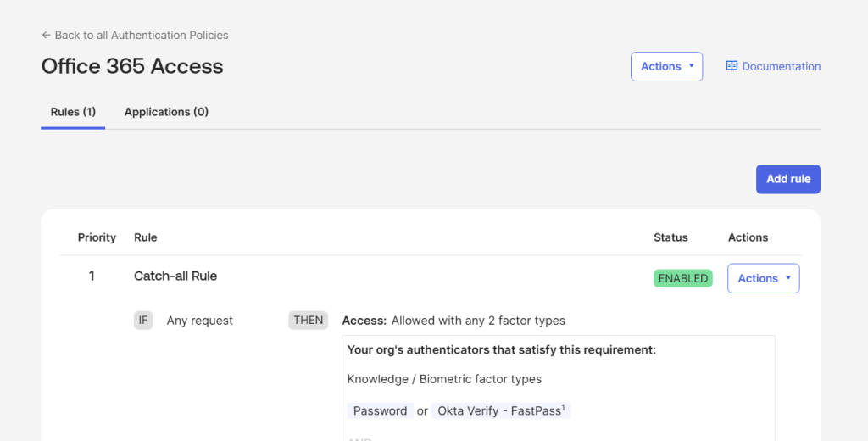868x441 pixels.
Task: Open the Documentation link text
Action: click(x=782, y=66)
